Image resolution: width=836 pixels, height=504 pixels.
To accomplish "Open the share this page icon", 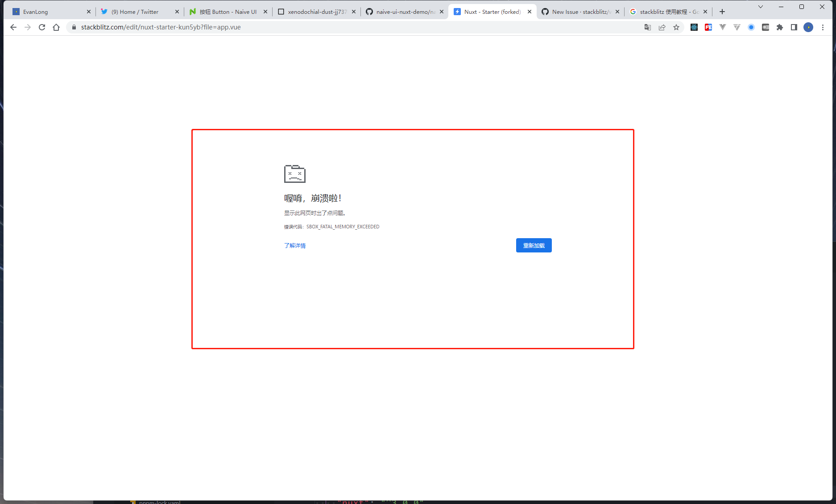I will coord(662,27).
